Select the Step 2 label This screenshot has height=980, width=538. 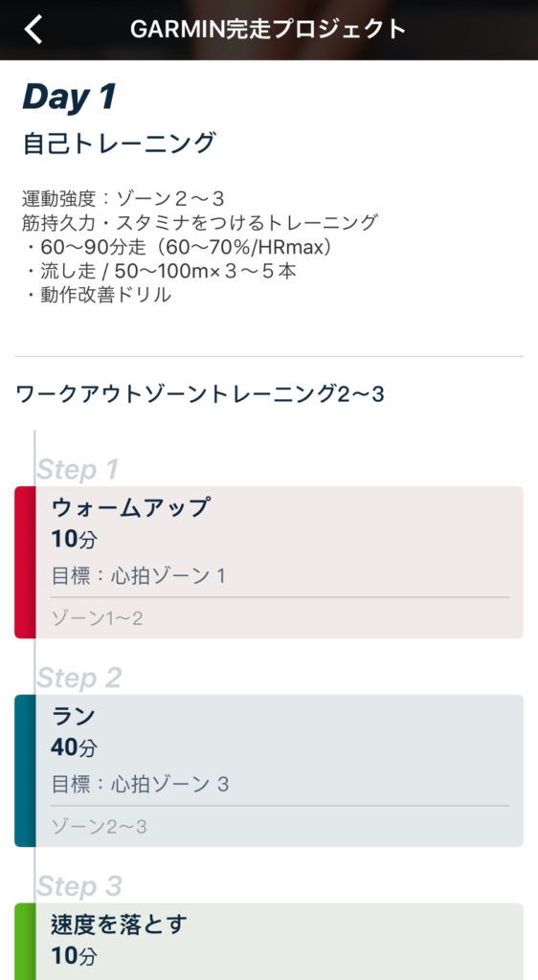[78, 678]
